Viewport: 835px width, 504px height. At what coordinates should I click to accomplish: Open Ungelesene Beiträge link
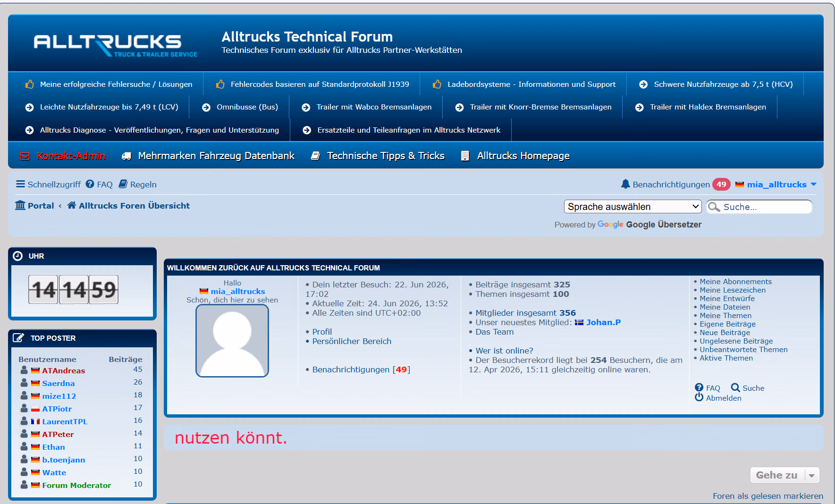pos(736,341)
